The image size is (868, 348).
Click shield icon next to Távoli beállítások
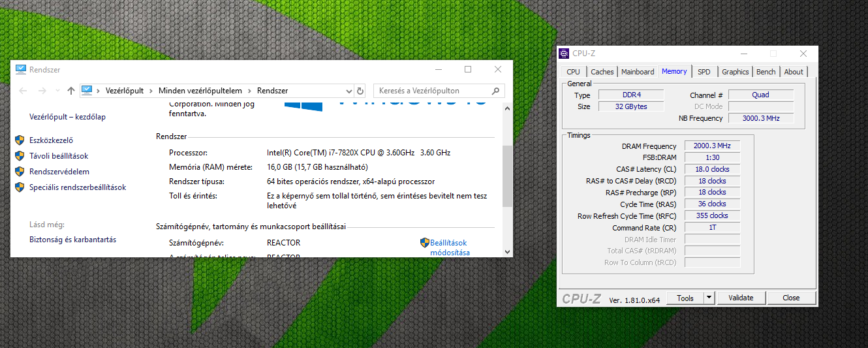tap(20, 156)
